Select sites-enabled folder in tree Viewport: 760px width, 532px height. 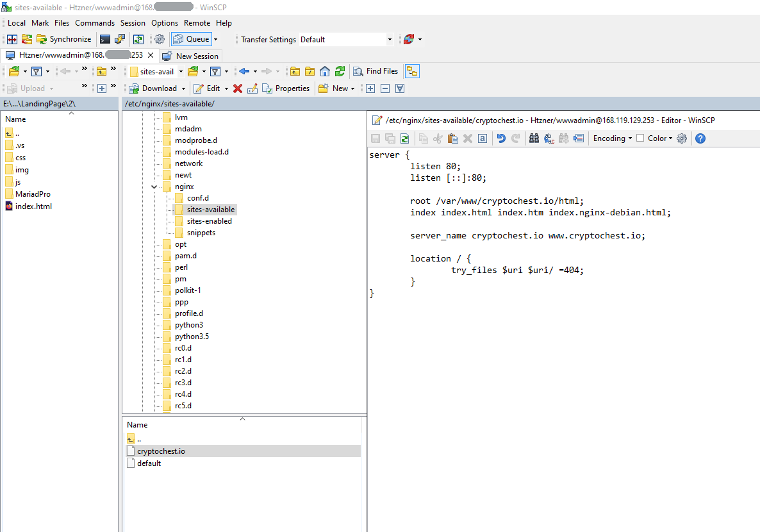[210, 221]
